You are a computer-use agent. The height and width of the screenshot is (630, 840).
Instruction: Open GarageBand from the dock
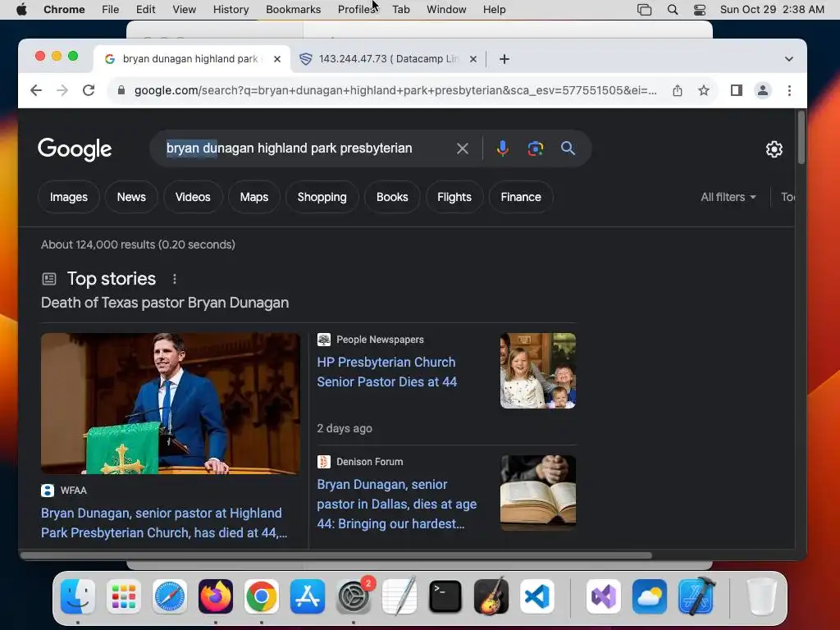click(491, 596)
